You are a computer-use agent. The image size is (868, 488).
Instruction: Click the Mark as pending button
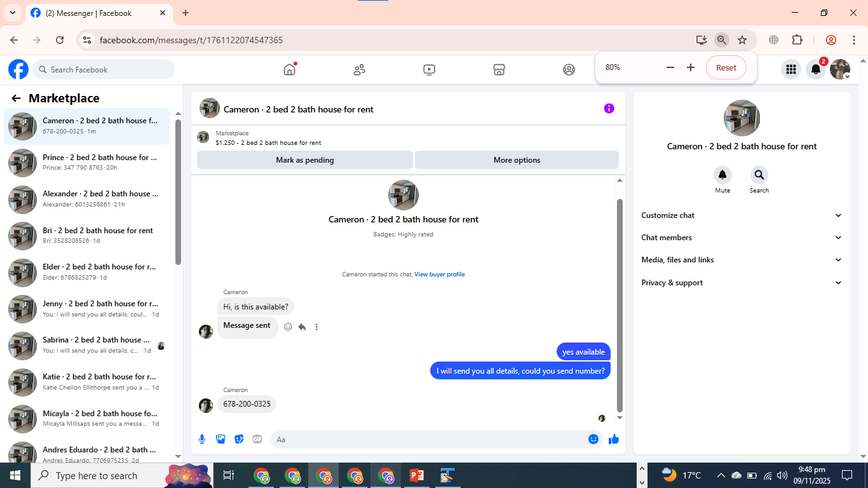tap(305, 160)
